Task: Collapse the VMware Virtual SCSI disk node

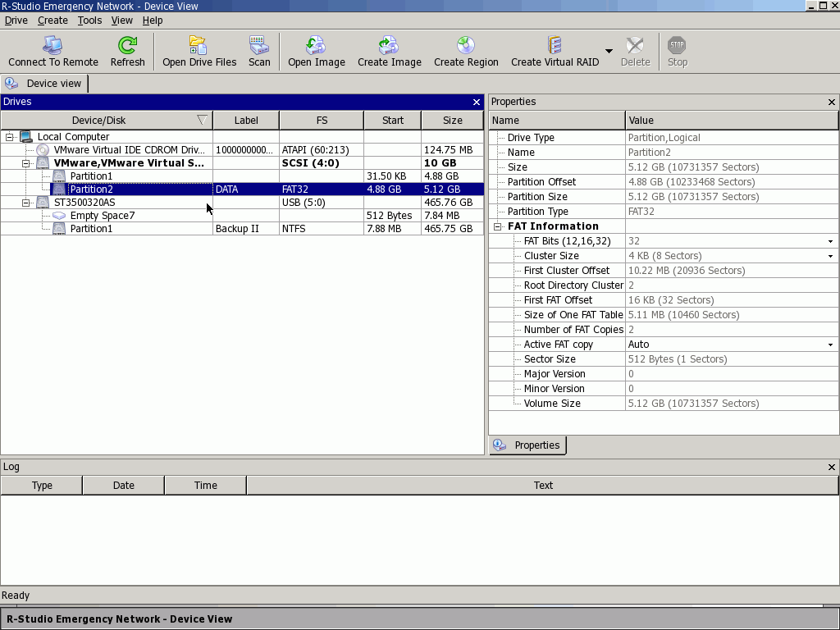Action: [25, 163]
